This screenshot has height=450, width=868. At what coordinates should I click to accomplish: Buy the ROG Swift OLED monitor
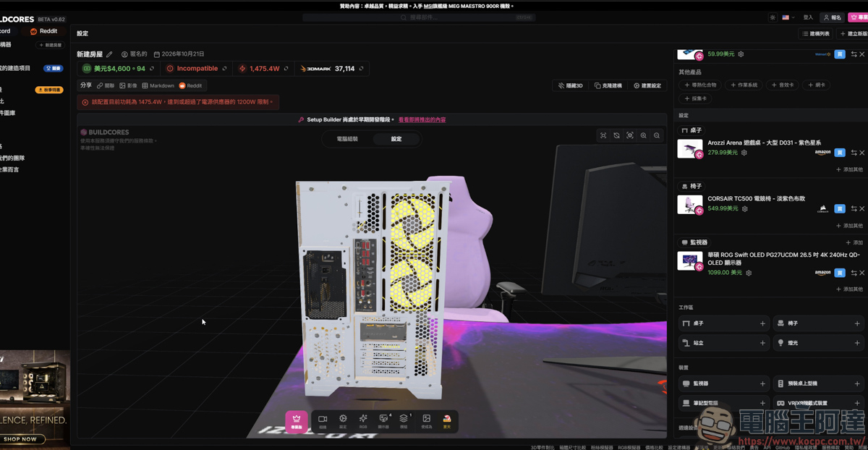pyautogui.click(x=840, y=273)
